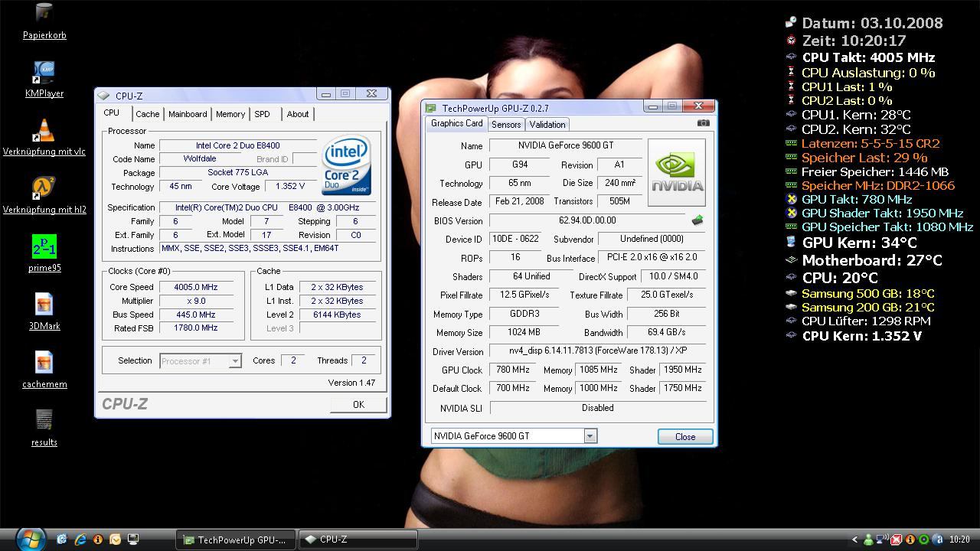Open the Validation tab in GPU-Z
This screenshot has width=980, height=551.
[547, 125]
